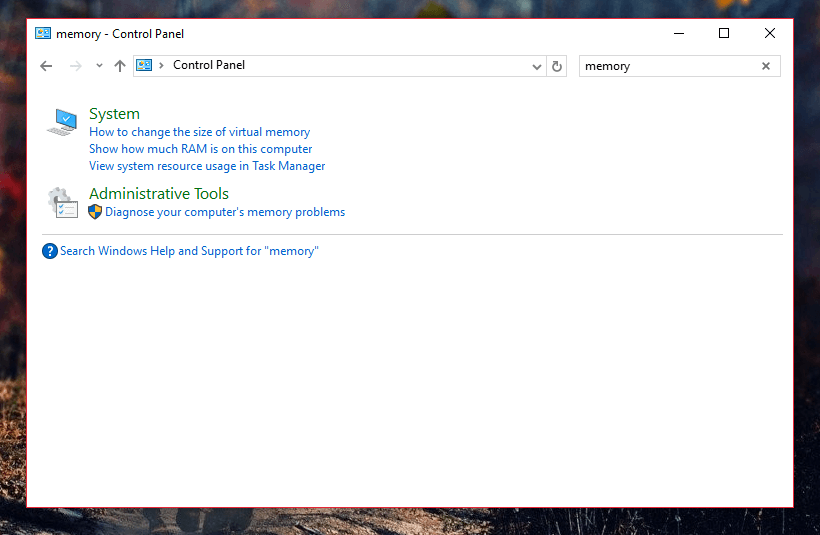Close the Control Panel window
This screenshot has height=535, width=820.
click(770, 33)
